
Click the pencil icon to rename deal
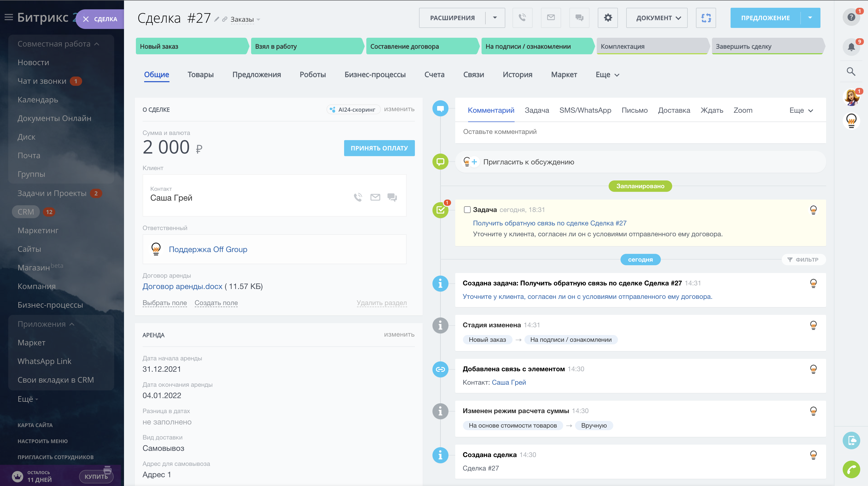[x=217, y=19]
